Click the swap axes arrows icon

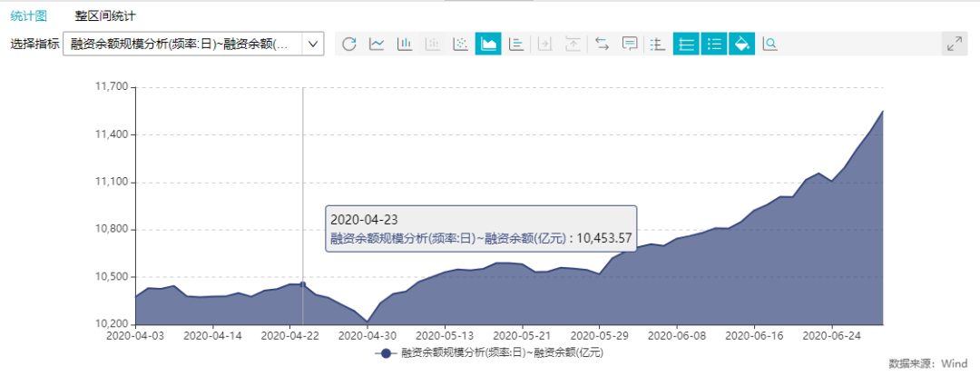pyautogui.click(x=602, y=44)
